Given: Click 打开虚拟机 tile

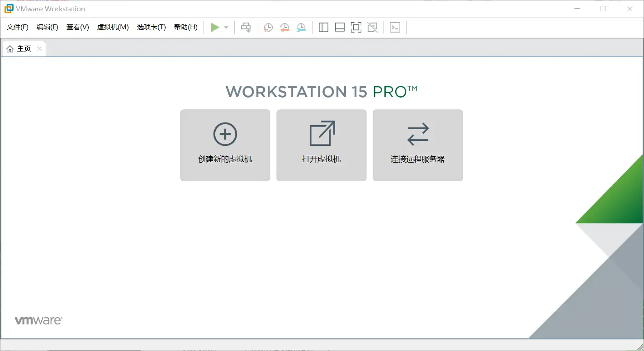Looking at the screenshot, I should (322, 145).
